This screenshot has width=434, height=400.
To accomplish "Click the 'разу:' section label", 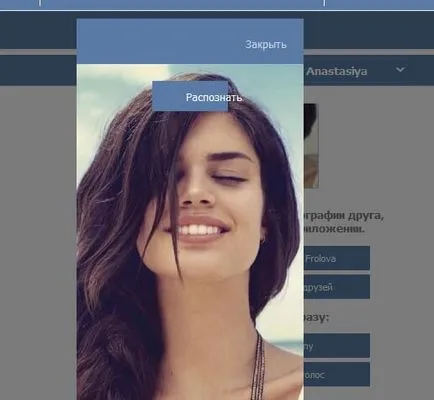I will pyautogui.click(x=316, y=317).
